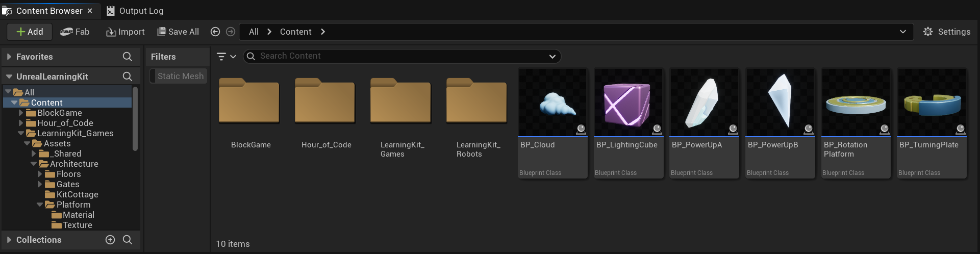The height and width of the screenshot is (254, 980).
Task: Select the LearningKit_Robots folder thumbnail
Action: point(476,101)
